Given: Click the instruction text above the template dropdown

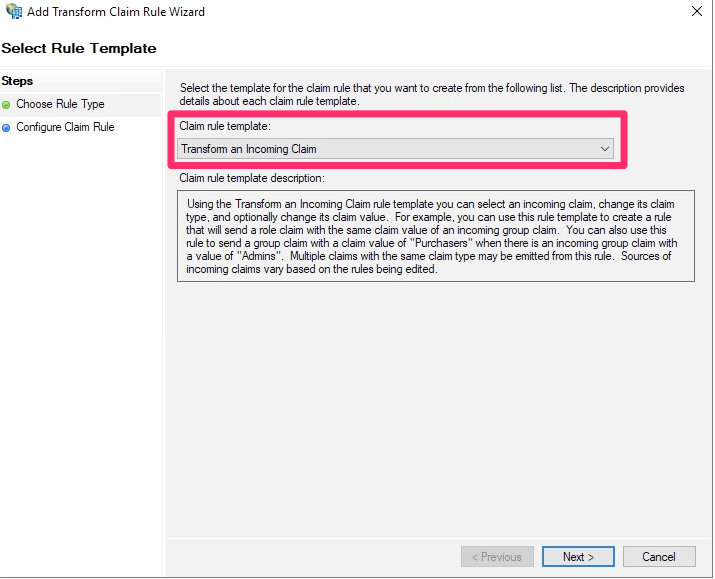Looking at the screenshot, I should click(x=430, y=95).
